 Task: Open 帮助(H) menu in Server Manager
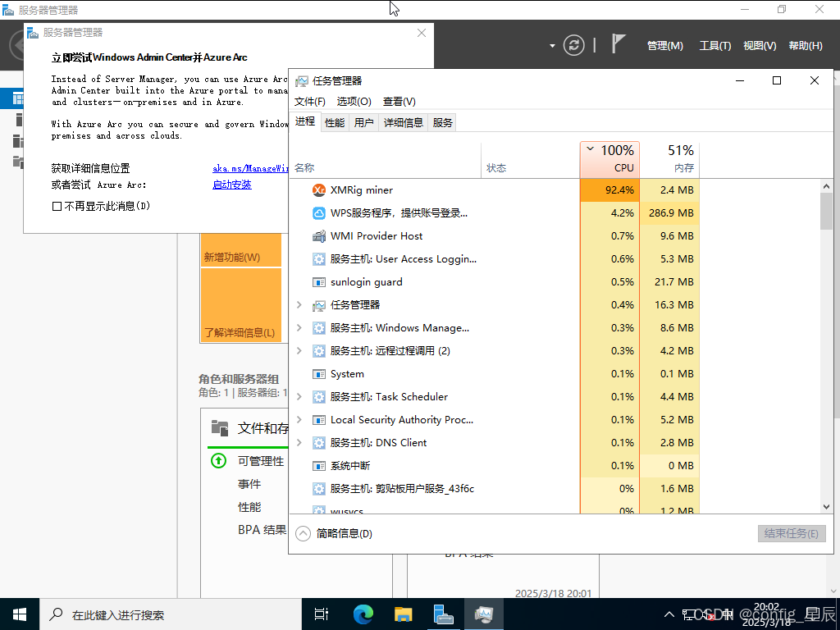(x=806, y=46)
